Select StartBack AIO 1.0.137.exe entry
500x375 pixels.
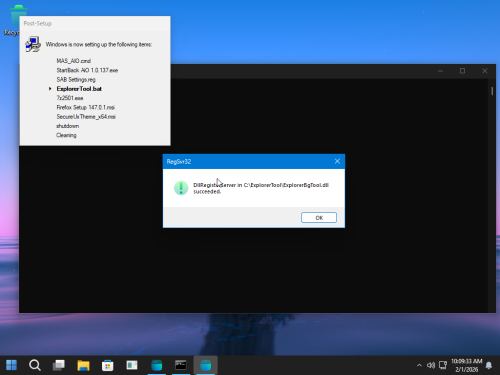pos(87,70)
